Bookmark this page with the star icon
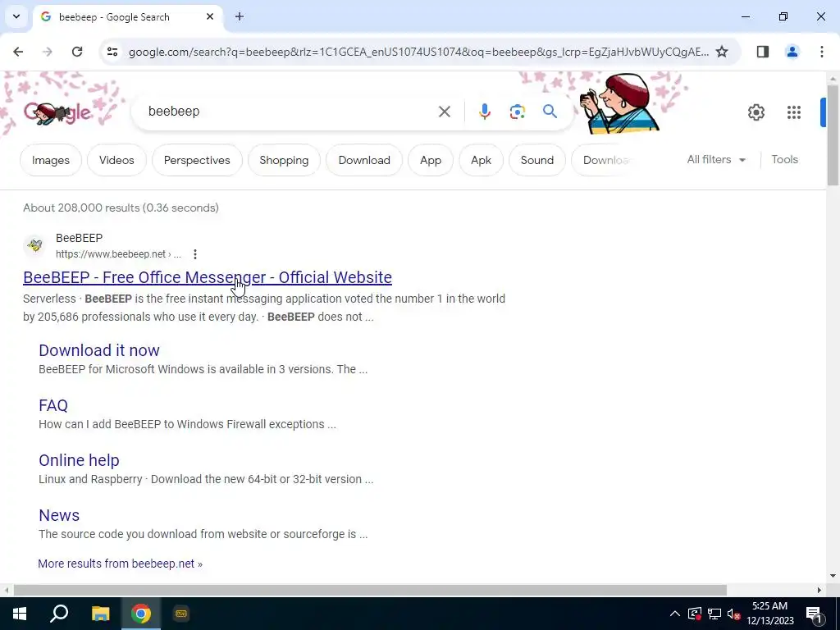 click(x=722, y=52)
